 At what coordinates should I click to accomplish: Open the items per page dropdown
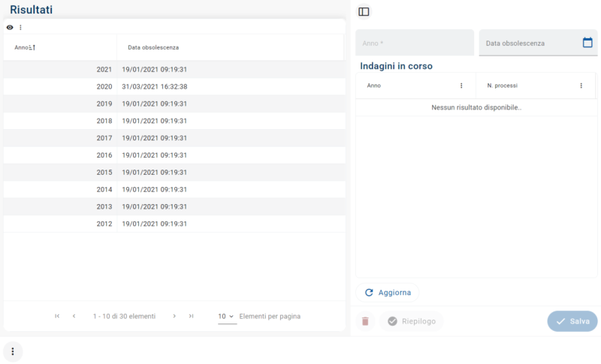tap(227, 317)
